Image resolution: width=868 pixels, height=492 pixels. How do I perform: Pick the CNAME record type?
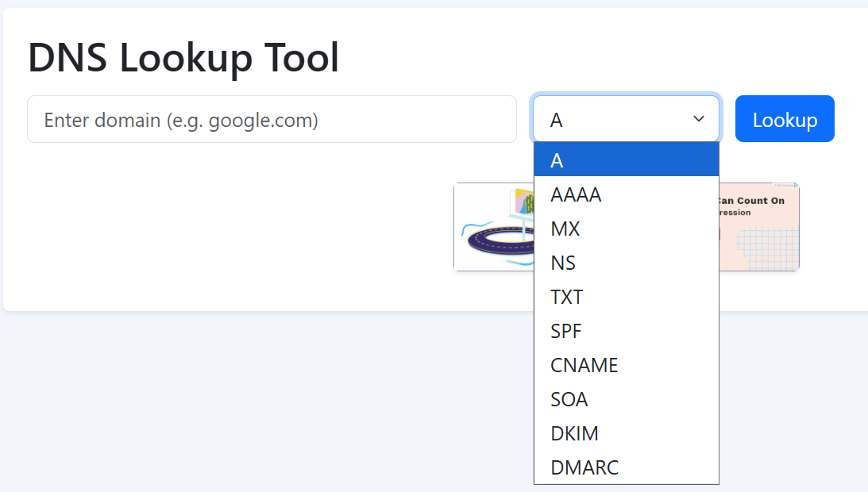(626, 365)
